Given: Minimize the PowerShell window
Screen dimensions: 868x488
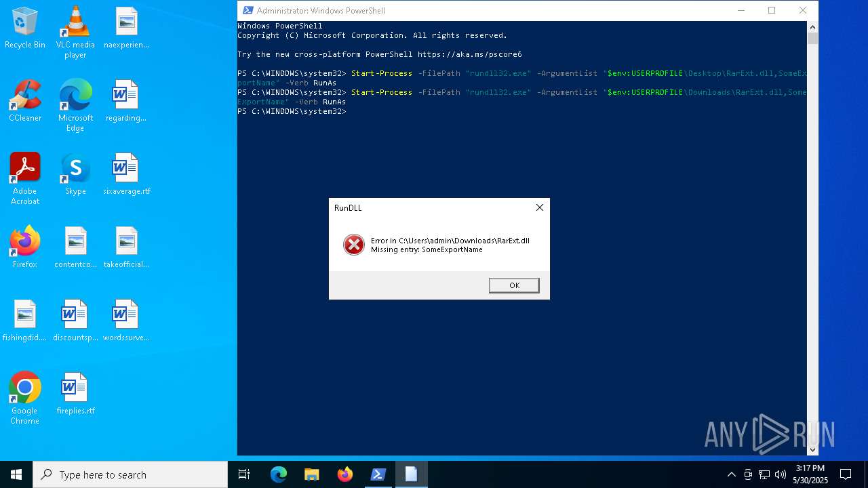Looking at the screenshot, I should coord(741,10).
